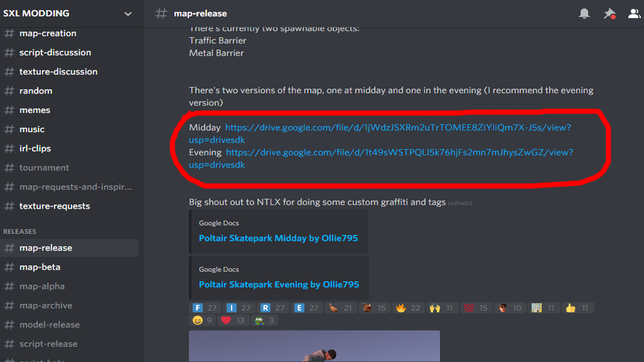Open the skatepark image preview
The width and height of the screenshot is (644, 362).
click(x=314, y=346)
